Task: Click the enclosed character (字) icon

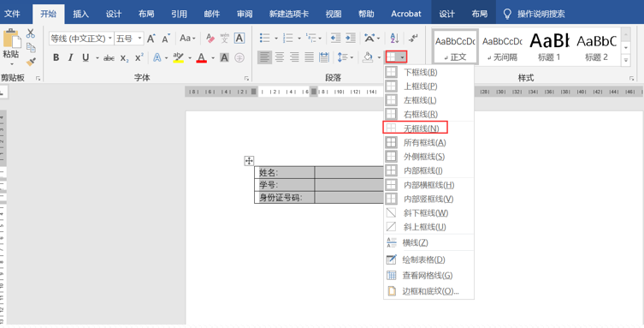Action: pyautogui.click(x=239, y=58)
